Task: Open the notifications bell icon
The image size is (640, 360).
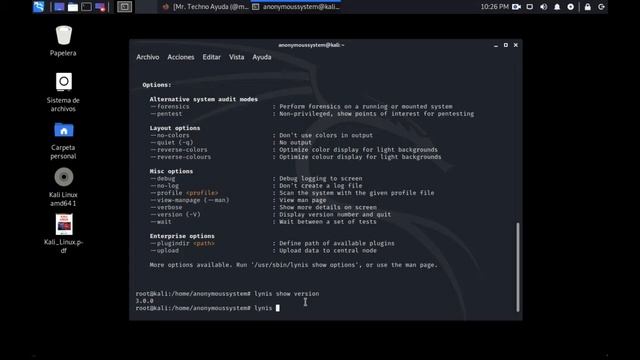Action: 557,7
